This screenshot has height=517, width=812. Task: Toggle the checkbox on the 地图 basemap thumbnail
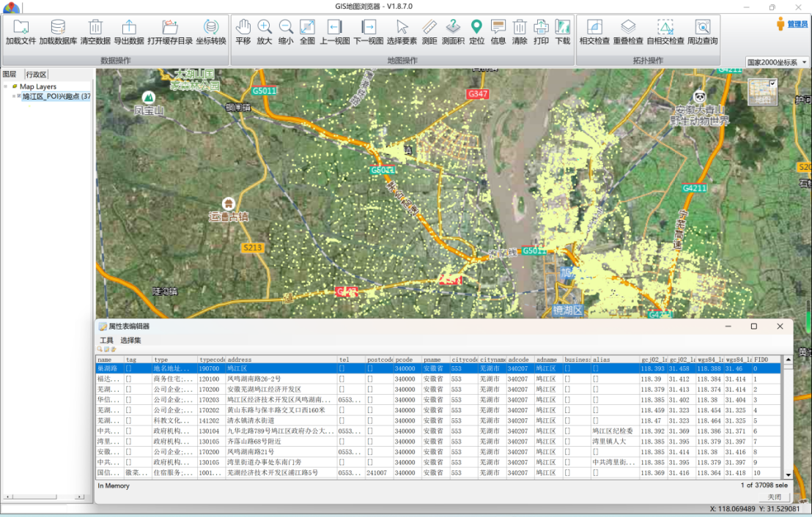click(772, 83)
